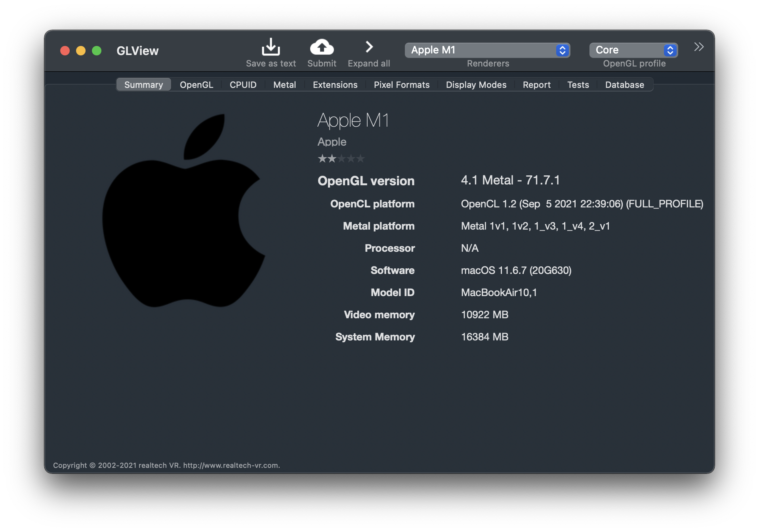The image size is (759, 532).
Task: Click the Expand all chevron icon
Action: point(369,47)
